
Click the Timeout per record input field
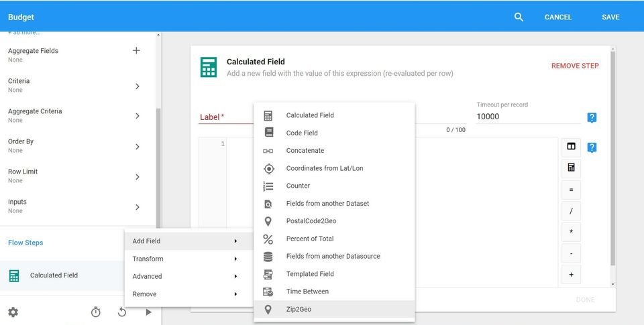(527, 117)
